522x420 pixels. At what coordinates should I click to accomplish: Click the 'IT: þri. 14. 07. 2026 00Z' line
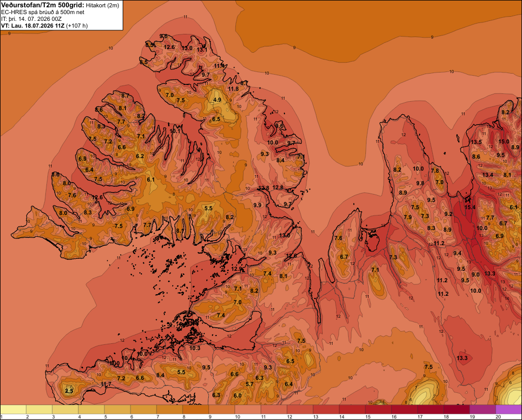(x=31, y=19)
